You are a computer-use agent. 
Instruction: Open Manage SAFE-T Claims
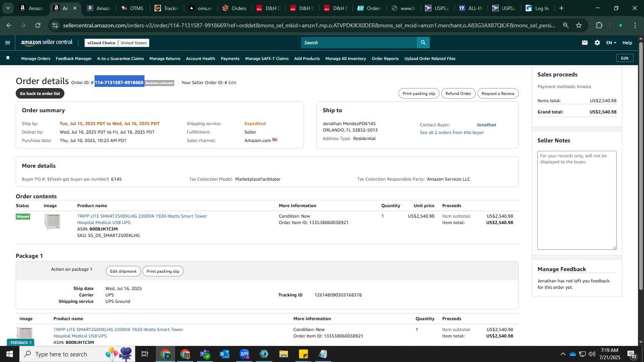click(x=267, y=58)
